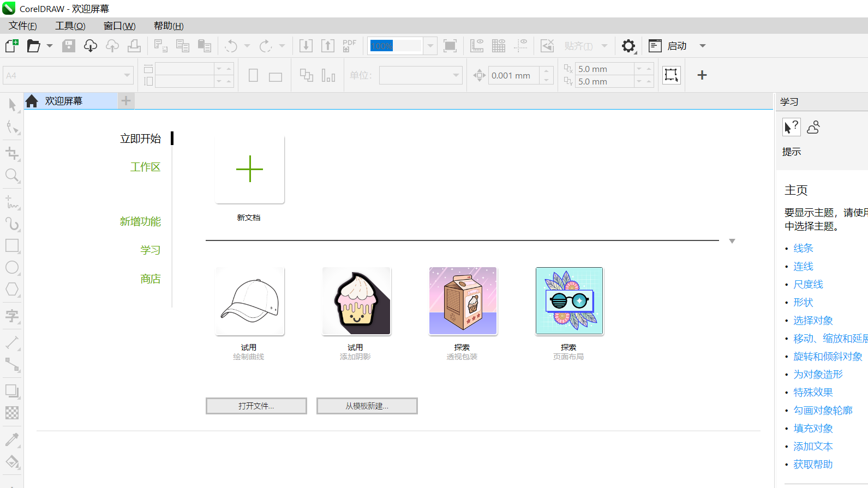This screenshot has height=488, width=868.
Task: Select the Ellipse tool
Action: (x=12, y=267)
